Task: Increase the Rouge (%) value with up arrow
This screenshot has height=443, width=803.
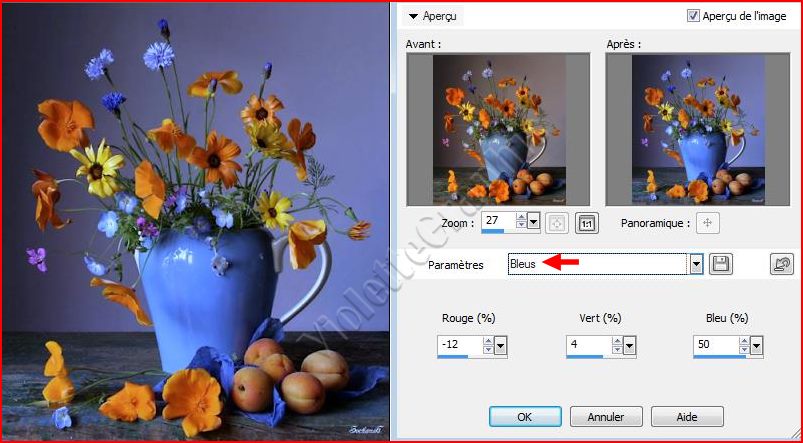Action: coord(488,341)
